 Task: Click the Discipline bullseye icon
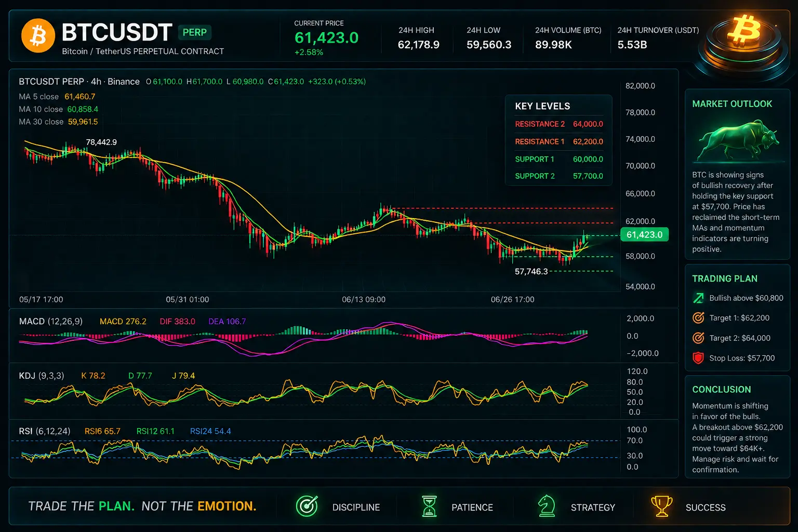(x=307, y=506)
